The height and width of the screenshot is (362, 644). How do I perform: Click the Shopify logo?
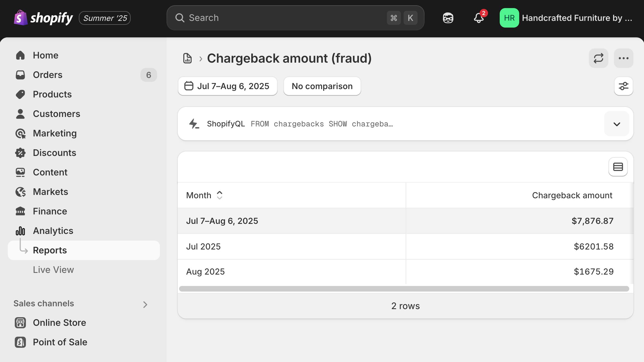tap(43, 18)
